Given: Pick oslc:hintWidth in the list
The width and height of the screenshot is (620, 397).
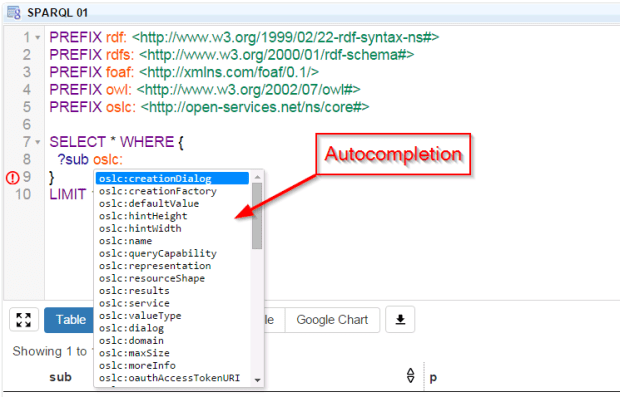Looking at the screenshot, I should pos(172,228).
